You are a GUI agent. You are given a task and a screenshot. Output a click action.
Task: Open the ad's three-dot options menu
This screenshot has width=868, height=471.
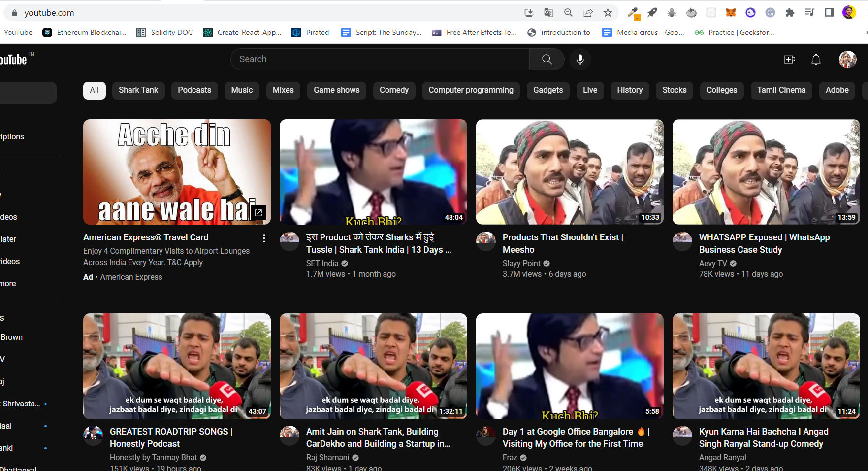(264, 238)
